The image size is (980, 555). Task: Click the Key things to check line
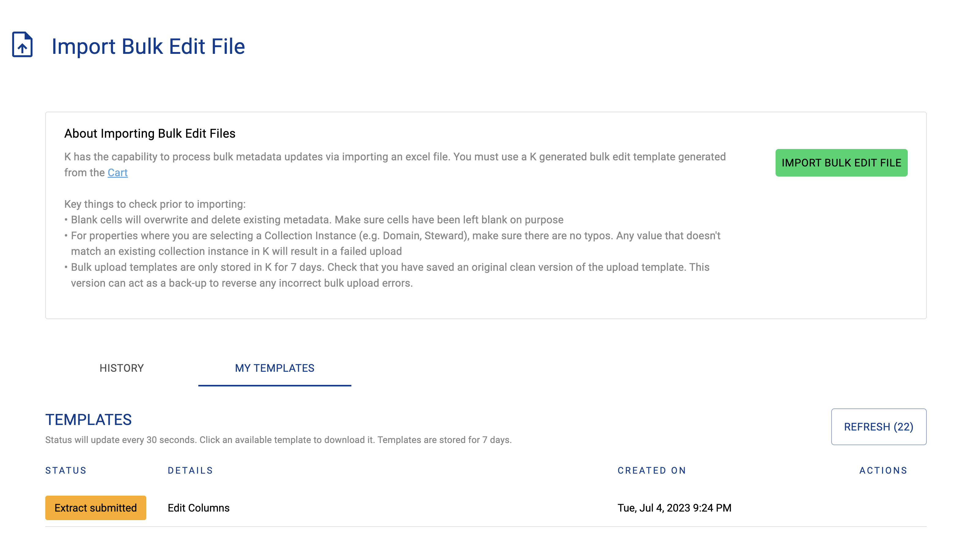click(x=155, y=204)
